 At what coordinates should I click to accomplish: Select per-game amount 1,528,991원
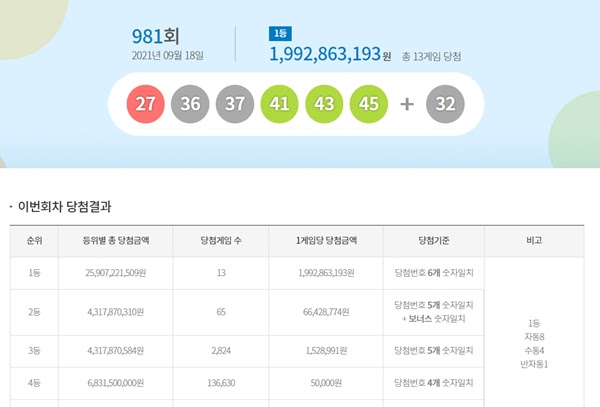326,351
